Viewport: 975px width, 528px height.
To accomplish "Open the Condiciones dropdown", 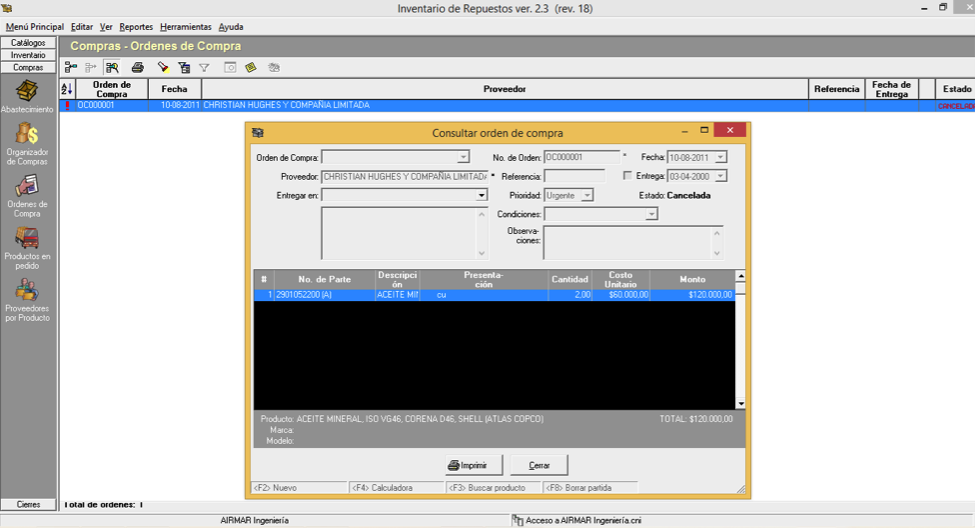I will tap(651, 214).
